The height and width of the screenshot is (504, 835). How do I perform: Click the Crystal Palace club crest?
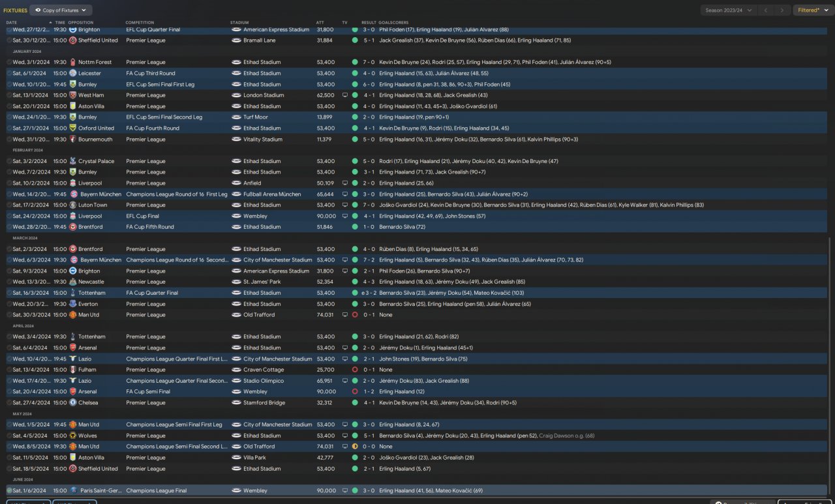pyautogui.click(x=73, y=161)
